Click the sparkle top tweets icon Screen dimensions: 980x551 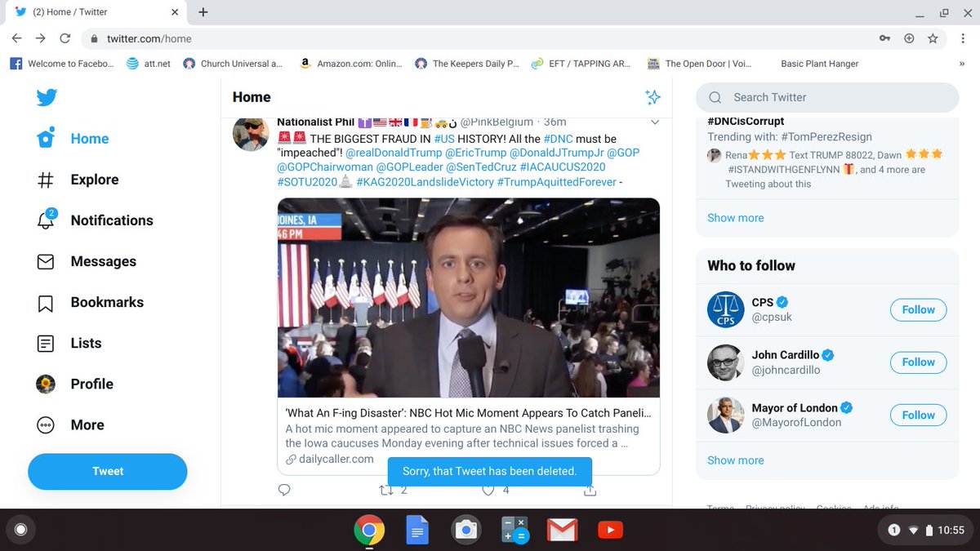[653, 97]
